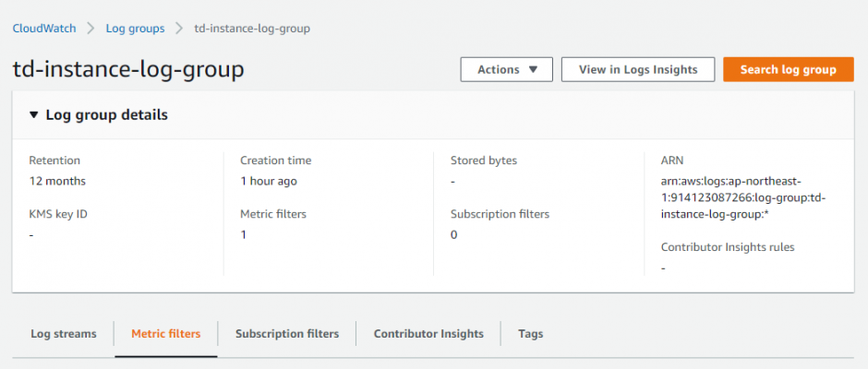This screenshot has width=868, height=369.
Task: Open the Actions dropdown menu
Action: pyautogui.click(x=506, y=69)
